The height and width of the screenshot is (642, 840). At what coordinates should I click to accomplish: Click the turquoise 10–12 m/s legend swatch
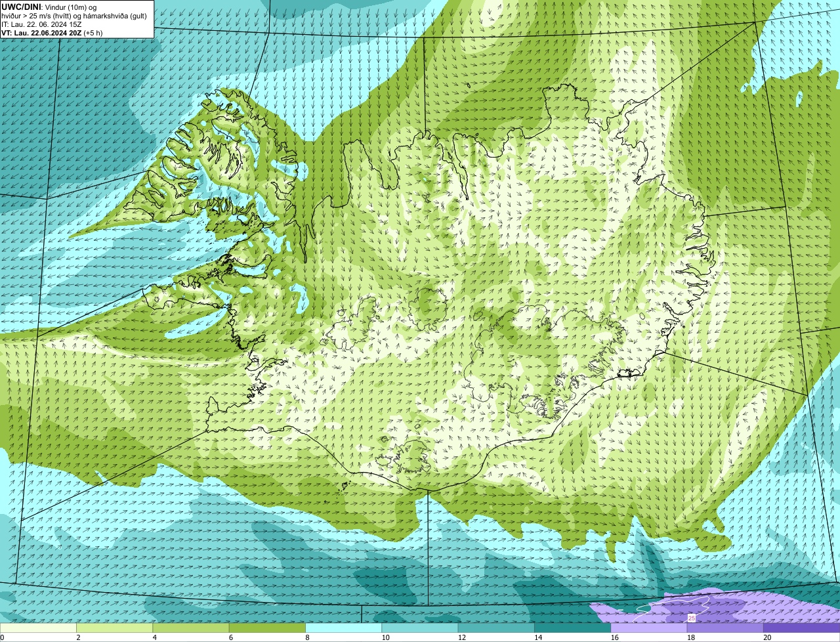point(421,628)
